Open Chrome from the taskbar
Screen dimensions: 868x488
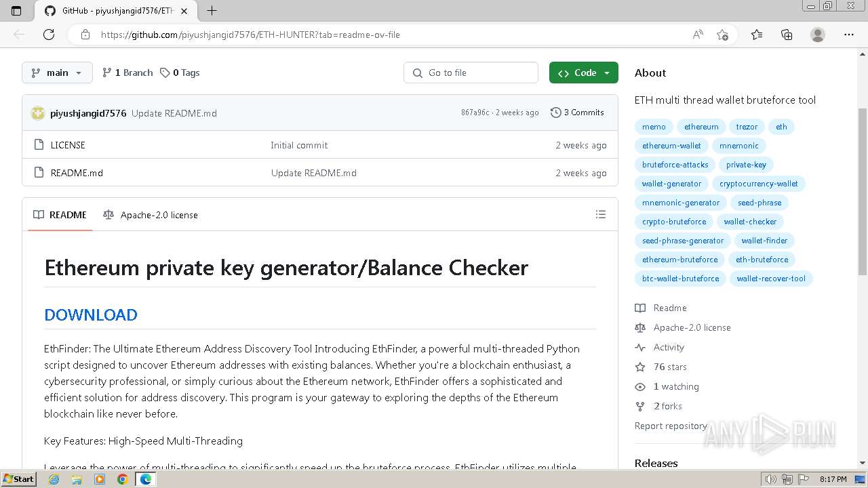(x=122, y=479)
